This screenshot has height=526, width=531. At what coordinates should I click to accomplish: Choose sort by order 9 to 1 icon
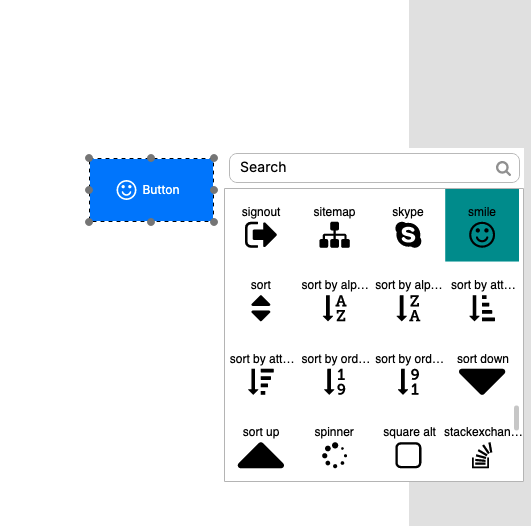click(408, 382)
